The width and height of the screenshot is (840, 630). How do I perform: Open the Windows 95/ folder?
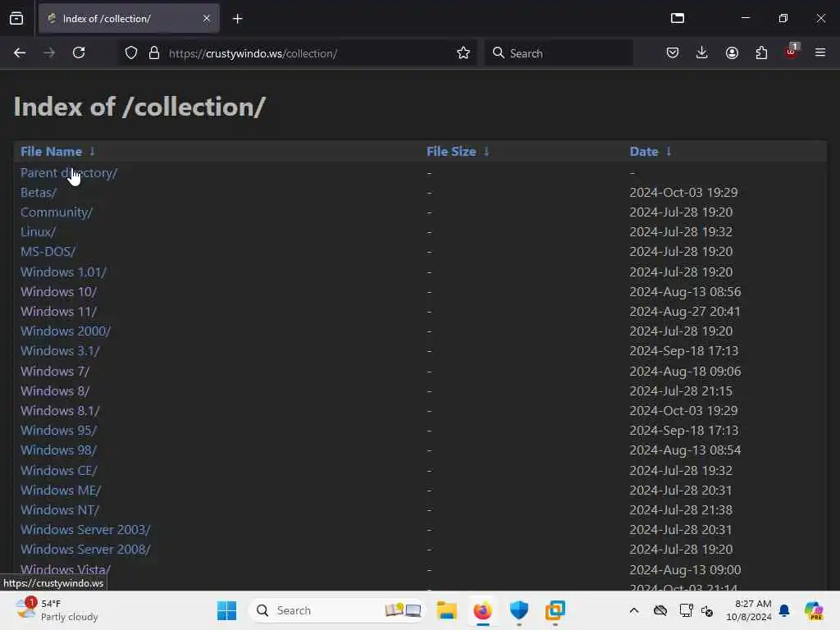pyautogui.click(x=58, y=430)
